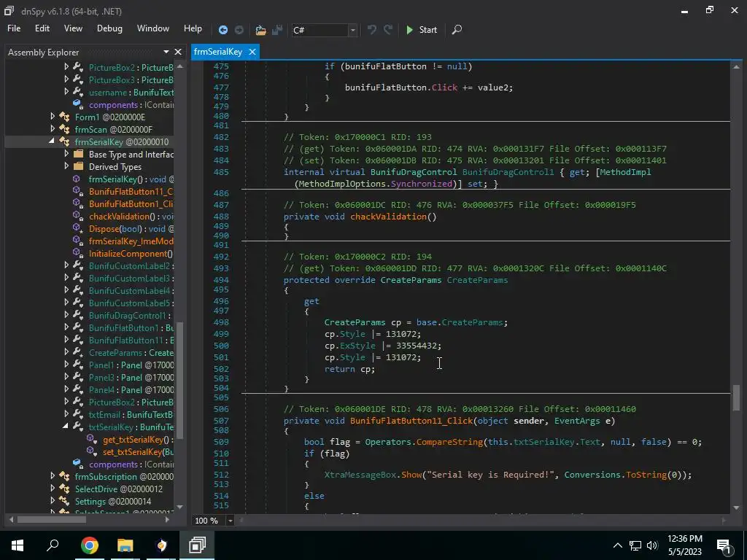
Task: Open the Windows Start menu
Action: click(18, 545)
